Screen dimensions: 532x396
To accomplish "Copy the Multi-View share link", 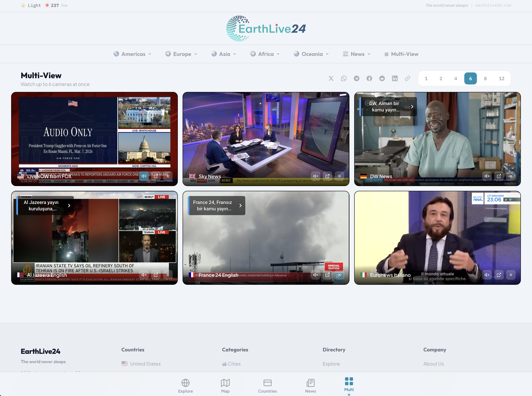I will click(408, 78).
